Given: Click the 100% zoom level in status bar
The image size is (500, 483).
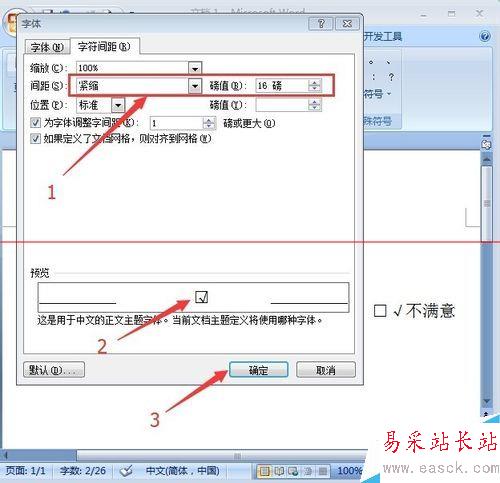Looking at the screenshot, I should click(349, 471).
